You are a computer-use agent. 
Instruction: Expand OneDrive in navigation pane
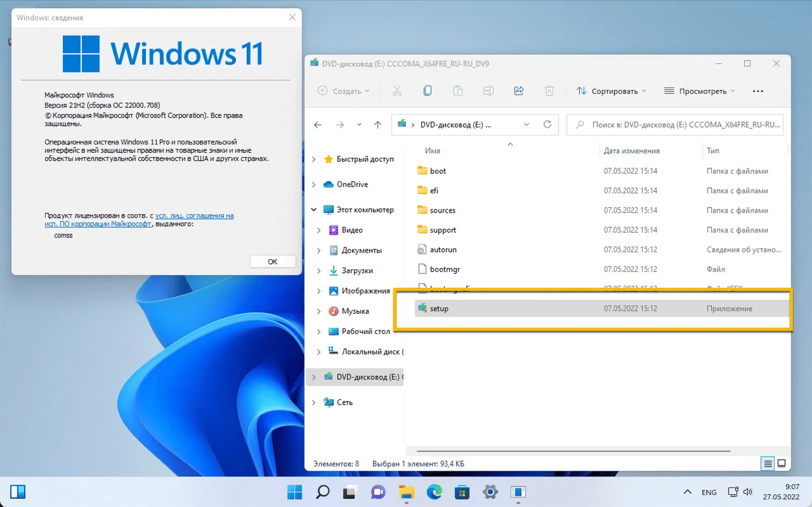coord(314,185)
